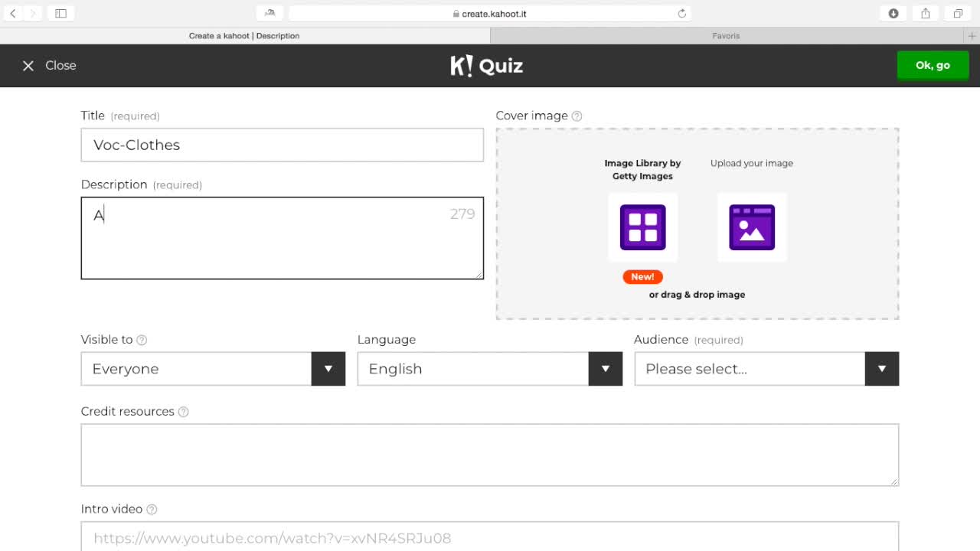The image size is (980, 551).
Task: Click the Upload your image icon
Action: [x=751, y=227]
